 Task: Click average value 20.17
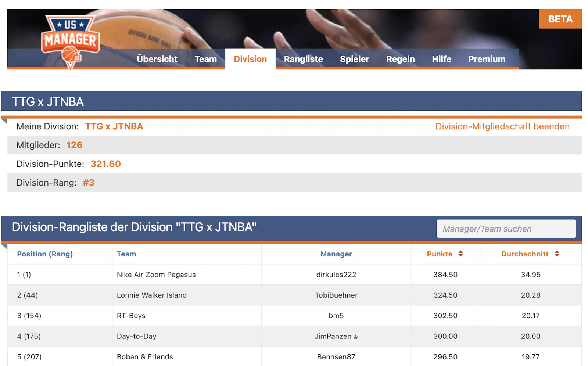click(x=531, y=316)
